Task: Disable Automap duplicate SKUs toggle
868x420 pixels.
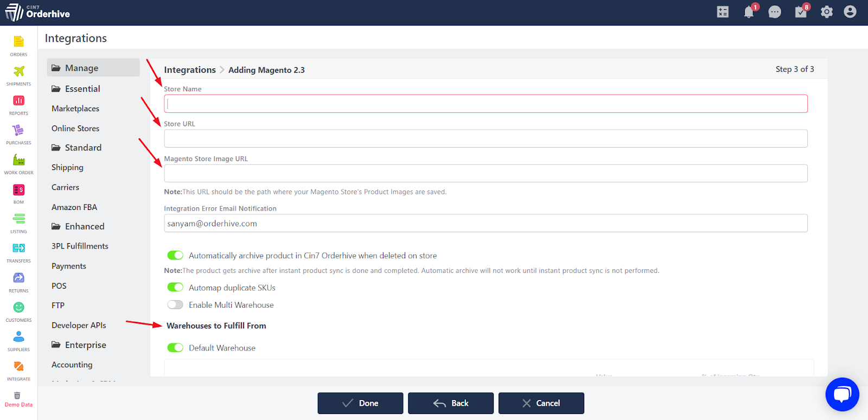Action: (175, 287)
